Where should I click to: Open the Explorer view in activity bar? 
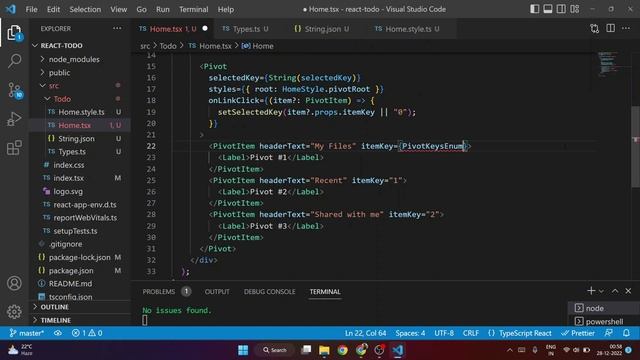[x=14, y=33]
